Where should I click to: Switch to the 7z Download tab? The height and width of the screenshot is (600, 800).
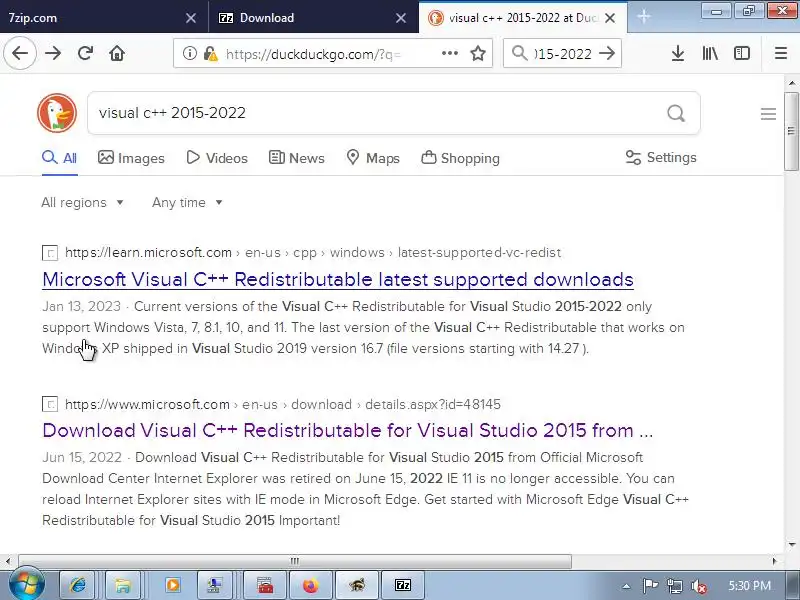tap(313, 17)
